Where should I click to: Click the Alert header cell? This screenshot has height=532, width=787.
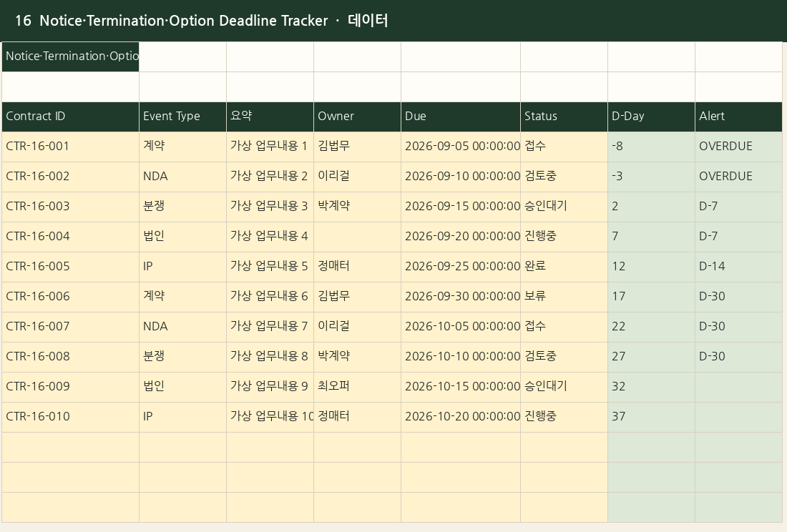tap(739, 117)
